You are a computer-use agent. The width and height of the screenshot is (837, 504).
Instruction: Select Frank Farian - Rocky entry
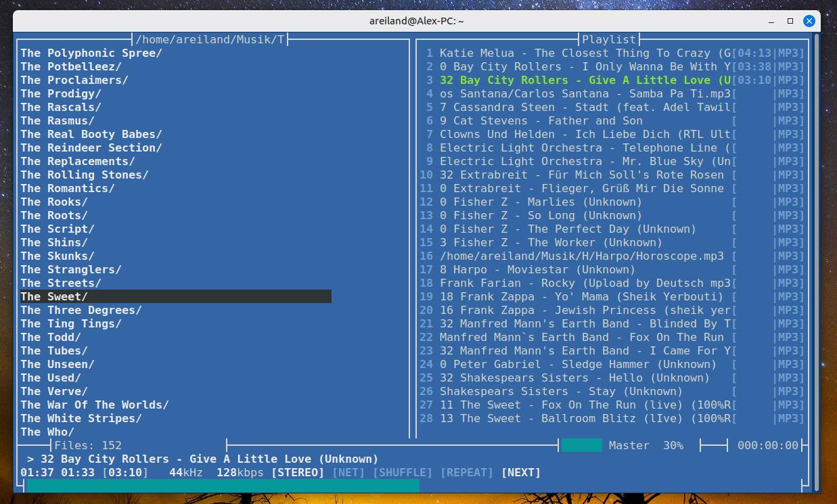click(612, 283)
